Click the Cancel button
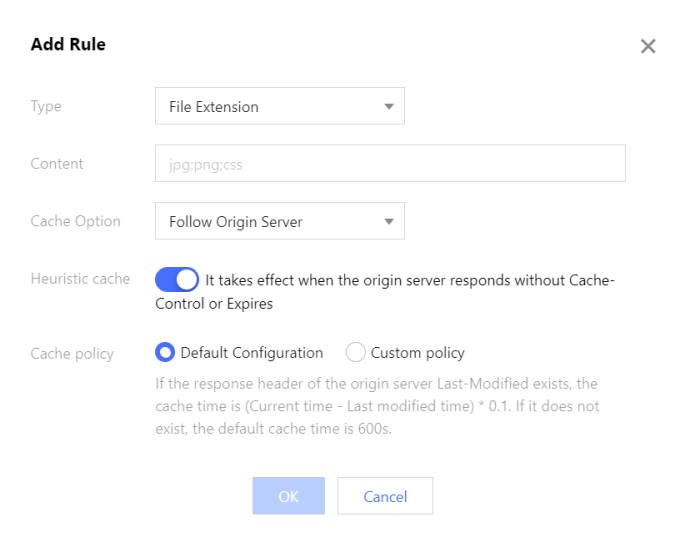 point(385,496)
